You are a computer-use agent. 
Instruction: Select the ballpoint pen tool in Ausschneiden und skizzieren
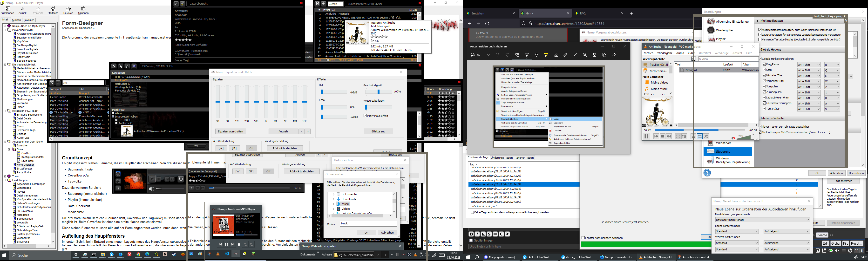pyautogui.click(x=527, y=55)
